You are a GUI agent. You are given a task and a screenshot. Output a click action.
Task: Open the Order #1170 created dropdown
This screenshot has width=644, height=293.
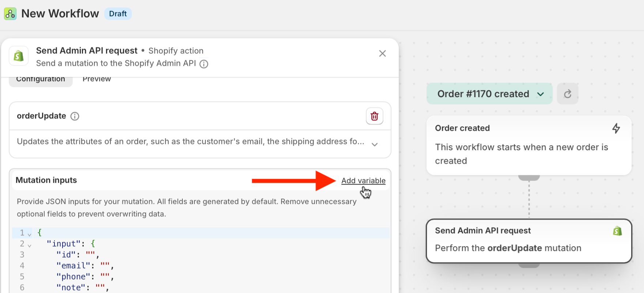(490, 94)
